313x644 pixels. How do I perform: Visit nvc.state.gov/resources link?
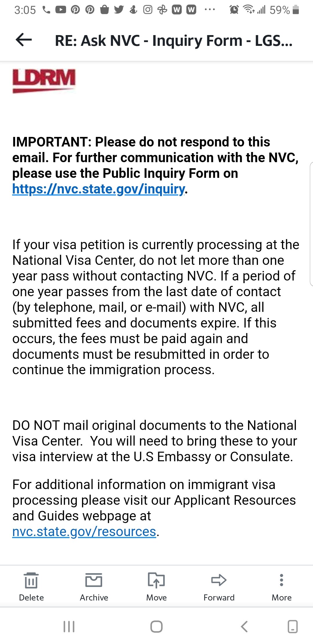point(84,531)
